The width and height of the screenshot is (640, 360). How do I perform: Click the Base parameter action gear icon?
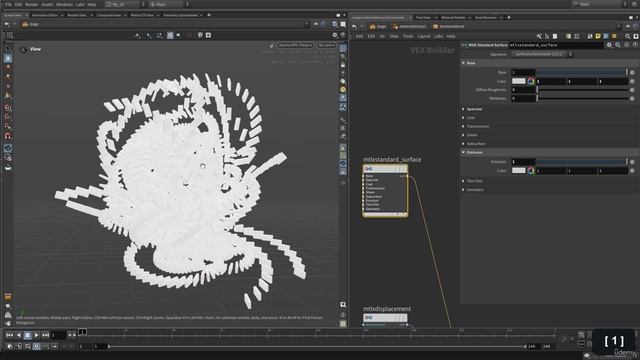(x=632, y=72)
